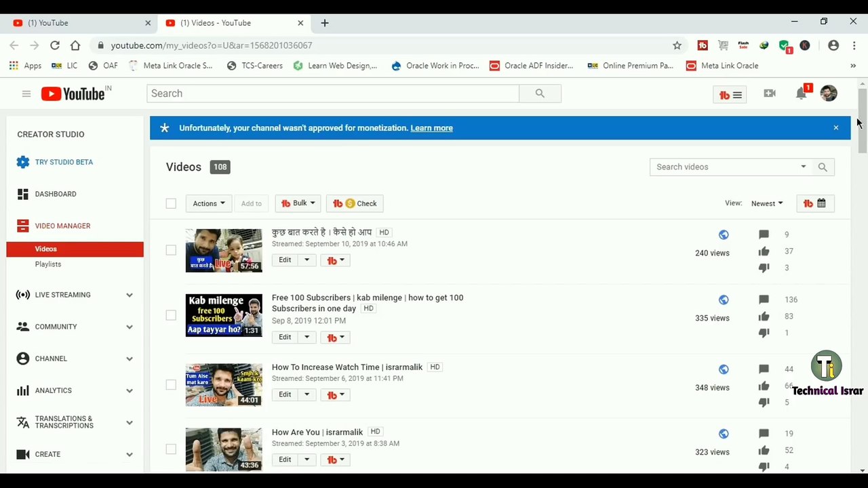Open comments for Free 100 Subscribers video
This screenshot has height=488, width=868.
(x=764, y=300)
